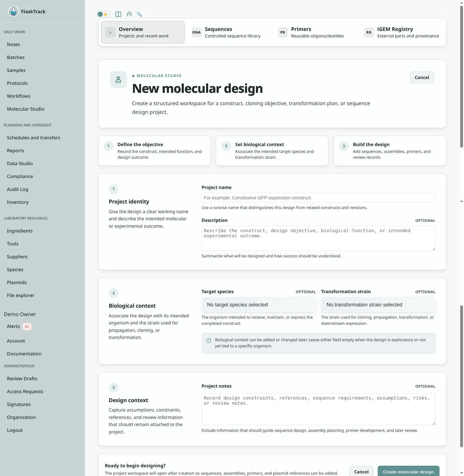Open the Documentation link
Screen dimensions: 464x476
24,354
